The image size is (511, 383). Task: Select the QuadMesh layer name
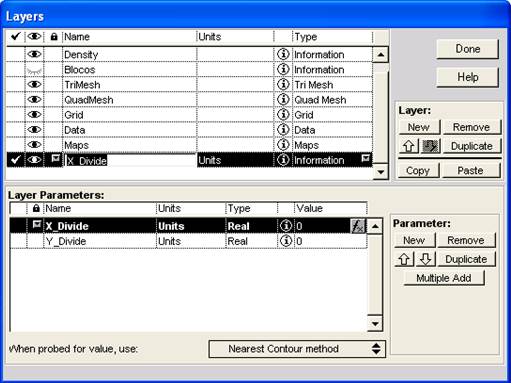pos(89,100)
